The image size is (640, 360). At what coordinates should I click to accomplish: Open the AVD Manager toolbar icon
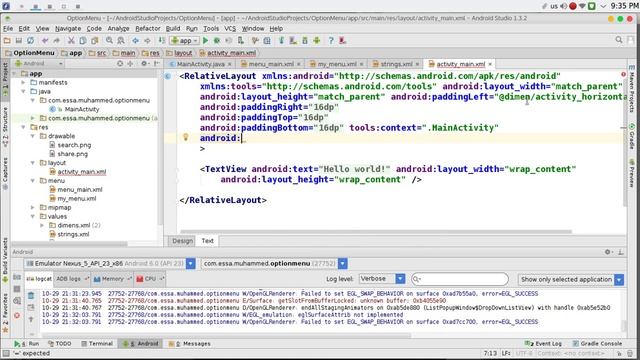[293, 40]
